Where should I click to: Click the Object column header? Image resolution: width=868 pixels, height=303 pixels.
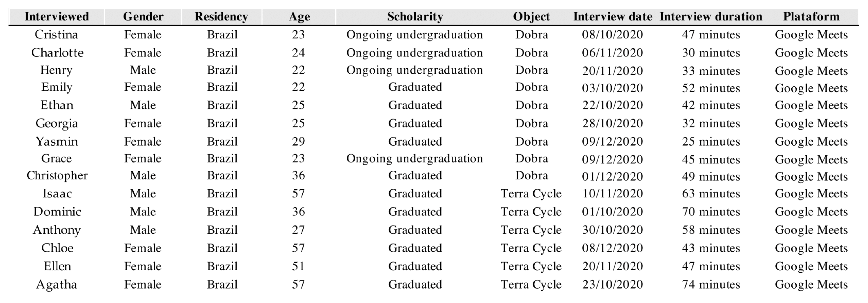click(531, 16)
